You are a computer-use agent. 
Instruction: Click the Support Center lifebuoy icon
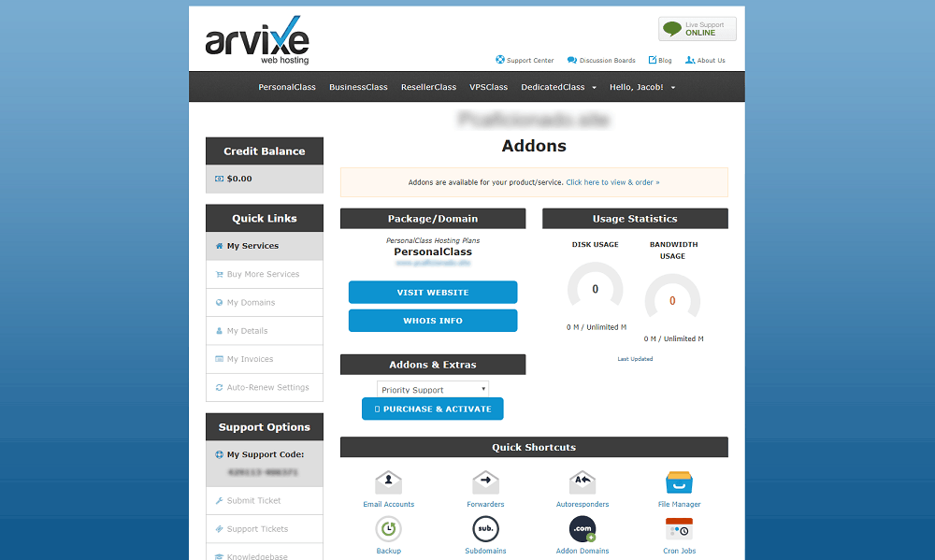pyautogui.click(x=500, y=60)
